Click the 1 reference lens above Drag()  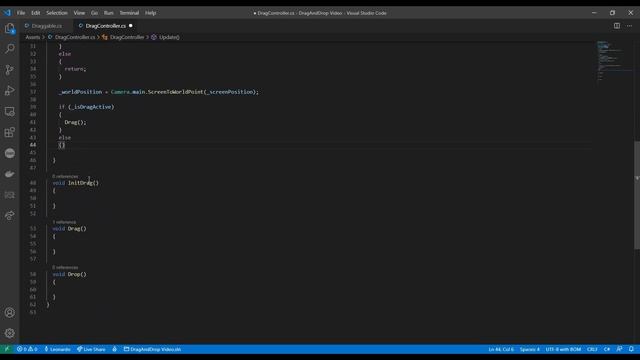pos(64,222)
